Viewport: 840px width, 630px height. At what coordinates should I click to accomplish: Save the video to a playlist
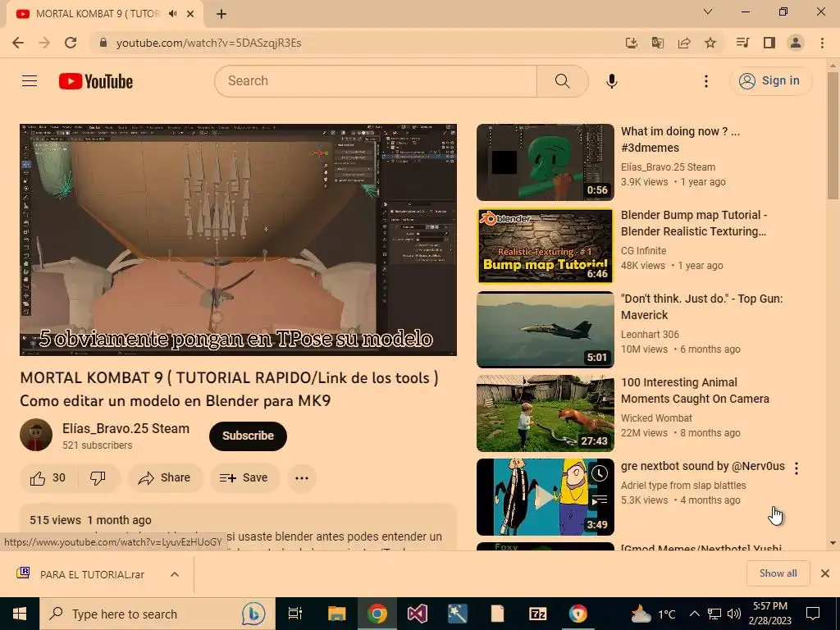coord(244,478)
